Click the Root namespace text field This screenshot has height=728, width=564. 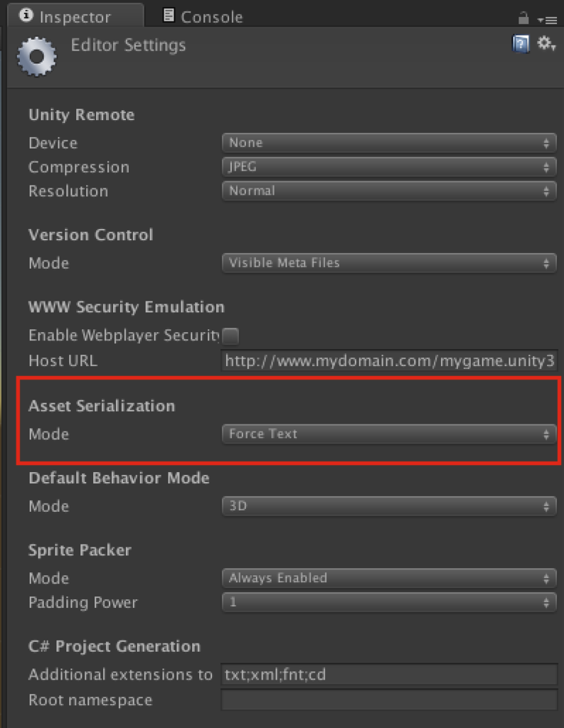389,700
